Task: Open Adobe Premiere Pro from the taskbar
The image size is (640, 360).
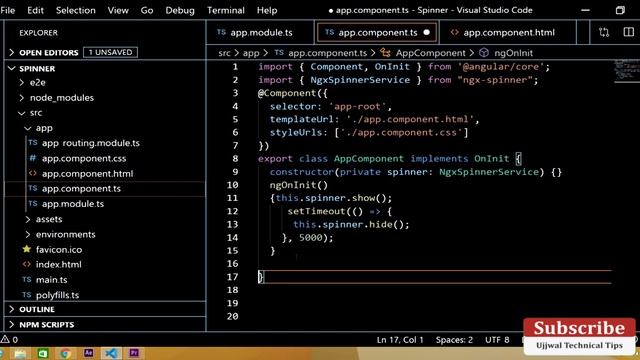Action: 134,353
